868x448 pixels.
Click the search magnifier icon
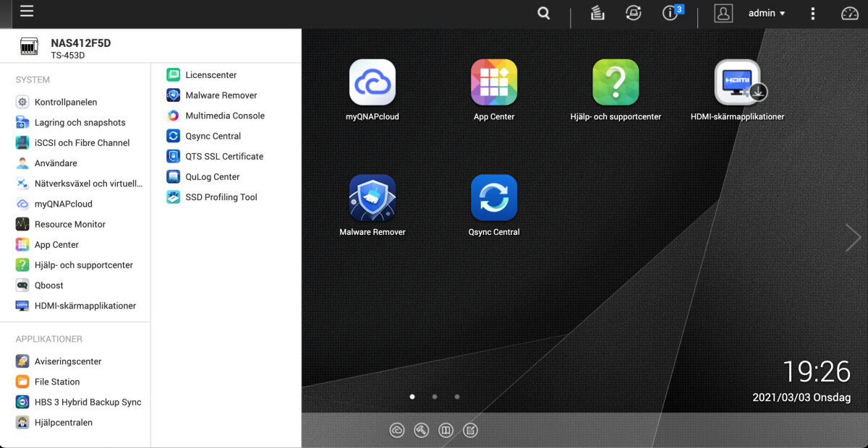click(544, 13)
